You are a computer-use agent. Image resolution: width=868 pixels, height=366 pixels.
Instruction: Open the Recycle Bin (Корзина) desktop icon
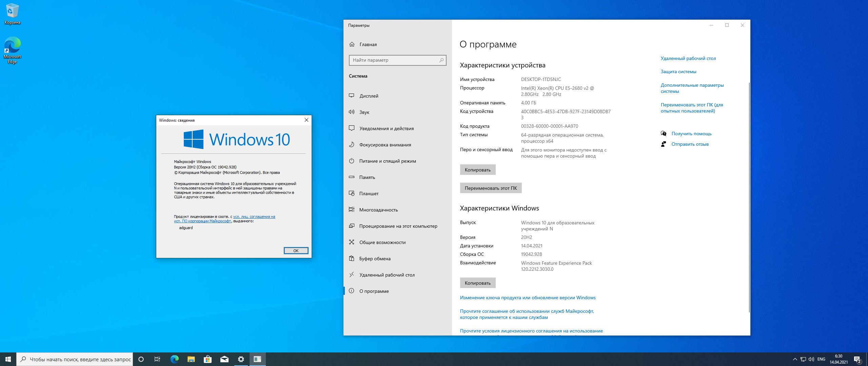12,14
